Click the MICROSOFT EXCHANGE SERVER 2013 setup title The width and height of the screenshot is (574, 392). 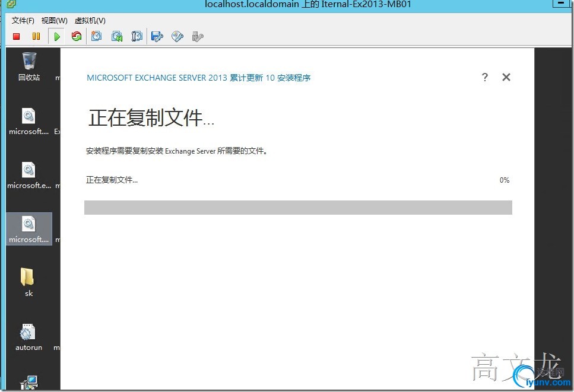point(199,78)
